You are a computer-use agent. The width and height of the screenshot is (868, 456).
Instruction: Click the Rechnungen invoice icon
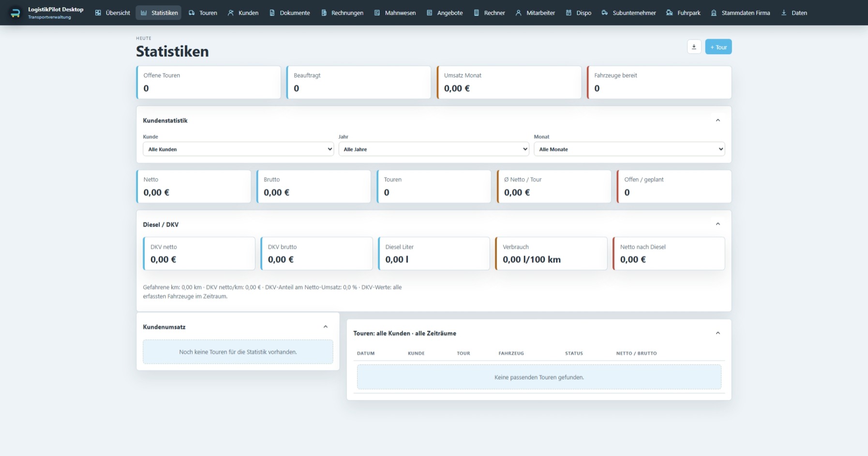(x=324, y=13)
